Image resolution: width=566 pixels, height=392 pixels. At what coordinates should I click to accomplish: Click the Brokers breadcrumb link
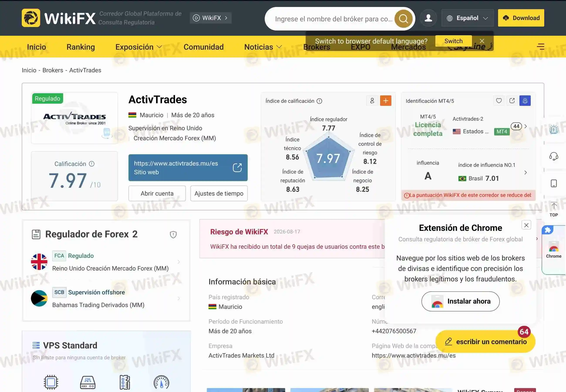pyautogui.click(x=53, y=70)
